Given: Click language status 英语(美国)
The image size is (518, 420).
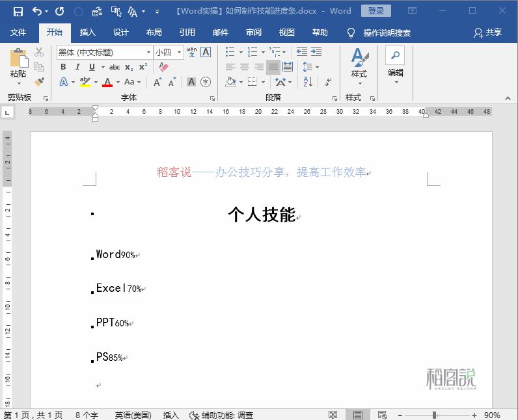Looking at the screenshot, I should click(x=133, y=415).
